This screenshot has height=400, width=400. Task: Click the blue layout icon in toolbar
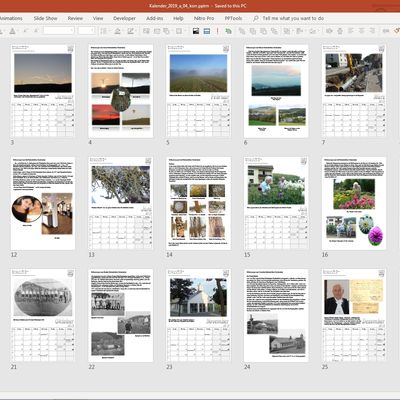click(207, 31)
